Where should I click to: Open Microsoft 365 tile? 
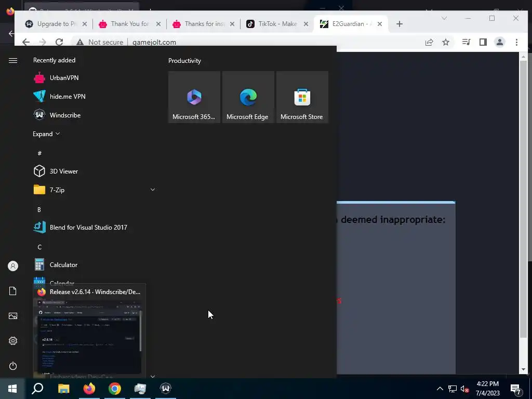point(194,97)
